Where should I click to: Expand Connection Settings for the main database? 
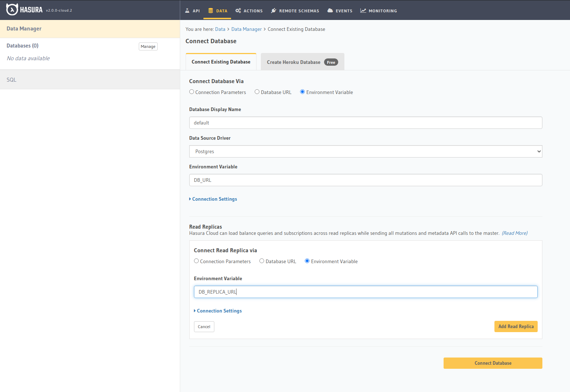click(214, 199)
